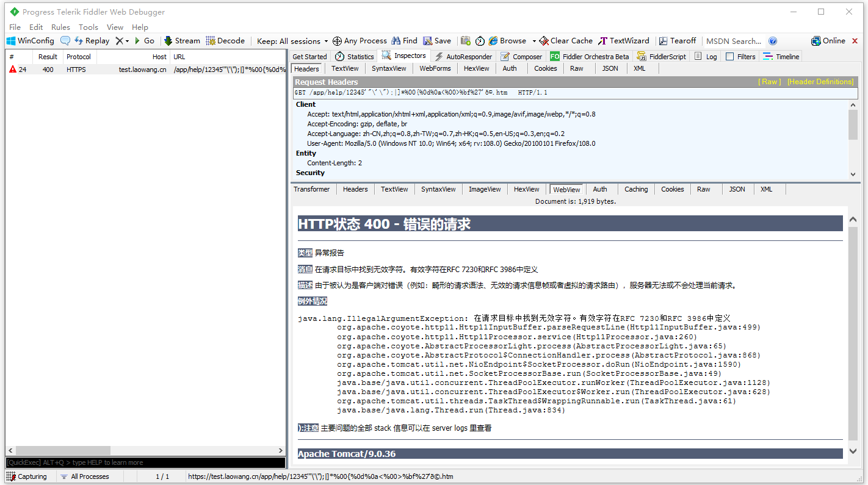Click the Apache Tomcat/9.0.36 footer text
Viewport: 868px width, 485px height.
pyautogui.click(x=347, y=454)
